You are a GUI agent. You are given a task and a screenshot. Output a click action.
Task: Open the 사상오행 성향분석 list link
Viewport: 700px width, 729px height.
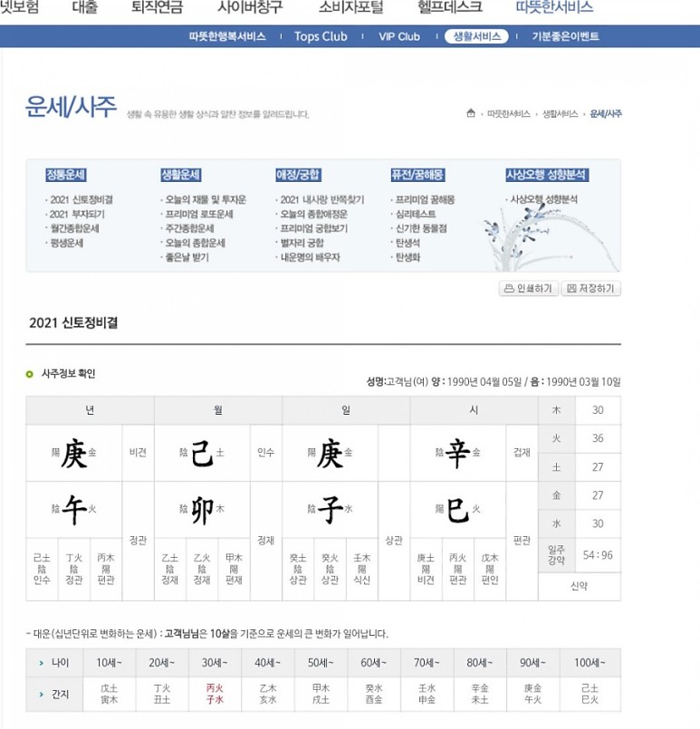pyautogui.click(x=544, y=199)
